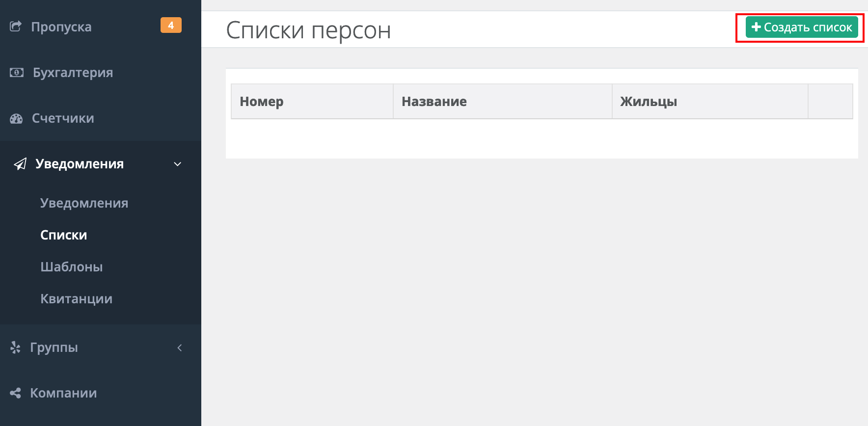Click the Счетчики gauge icon
The height and width of the screenshot is (426, 868).
click(16, 118)
